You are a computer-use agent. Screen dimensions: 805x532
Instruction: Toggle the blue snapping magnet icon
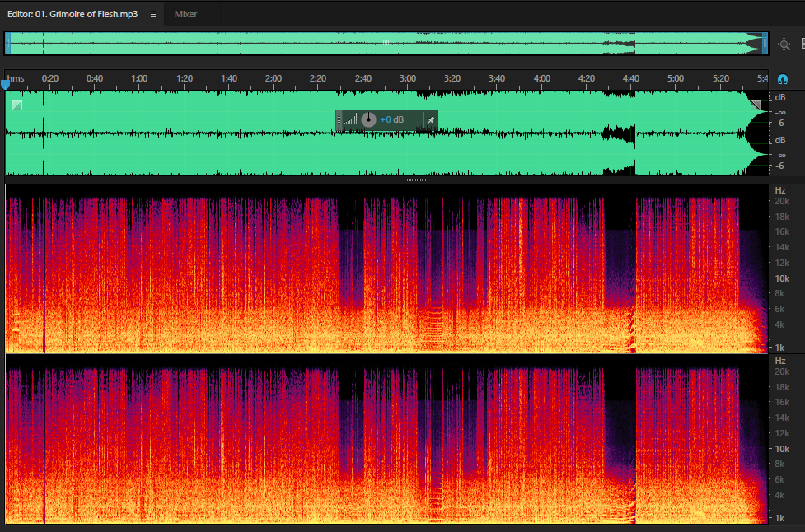tap(783, 80)
